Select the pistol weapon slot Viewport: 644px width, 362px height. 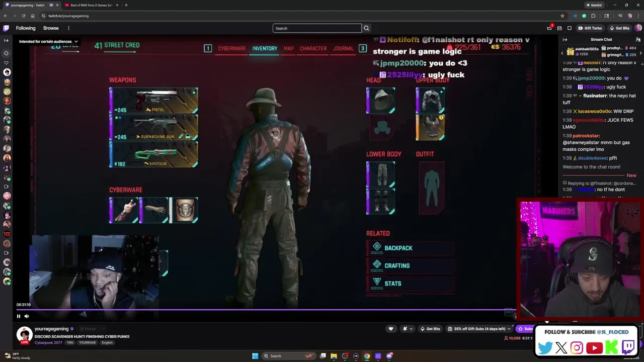coord(153,100)
